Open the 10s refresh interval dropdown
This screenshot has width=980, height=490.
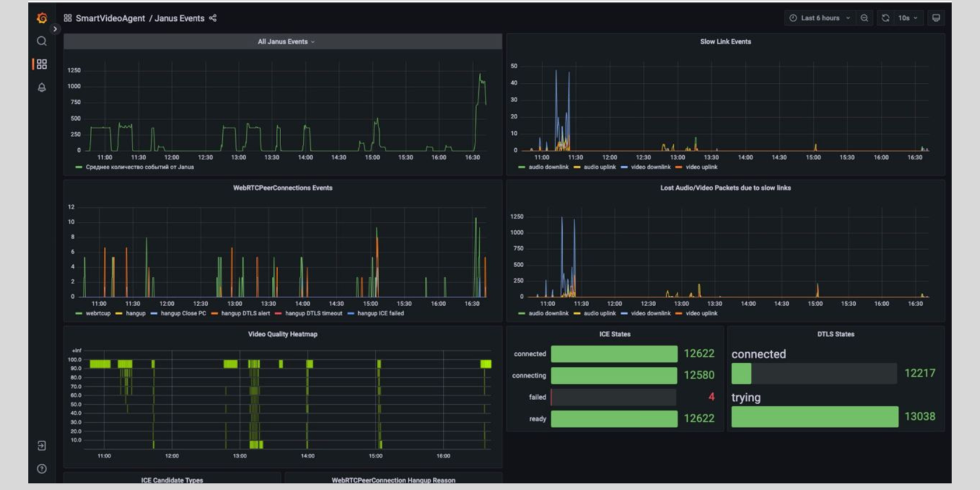[908, 18]
